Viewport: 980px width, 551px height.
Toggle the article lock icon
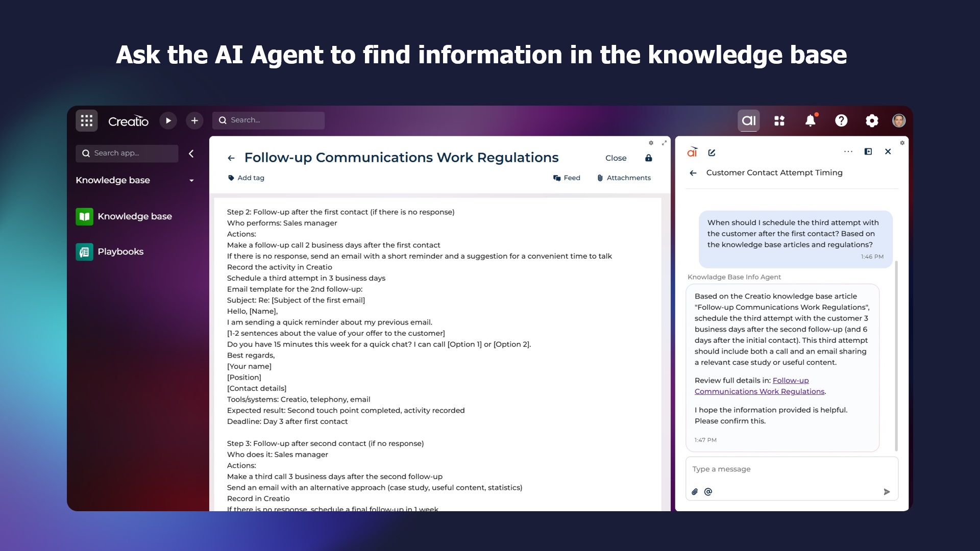click(648, 158)
